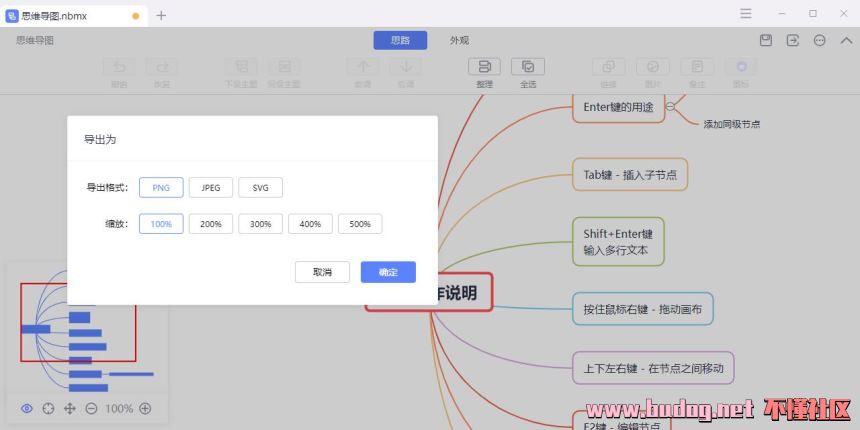860x430 pixels.
Task: Click the 缩放 label
Action: (117, 224)
